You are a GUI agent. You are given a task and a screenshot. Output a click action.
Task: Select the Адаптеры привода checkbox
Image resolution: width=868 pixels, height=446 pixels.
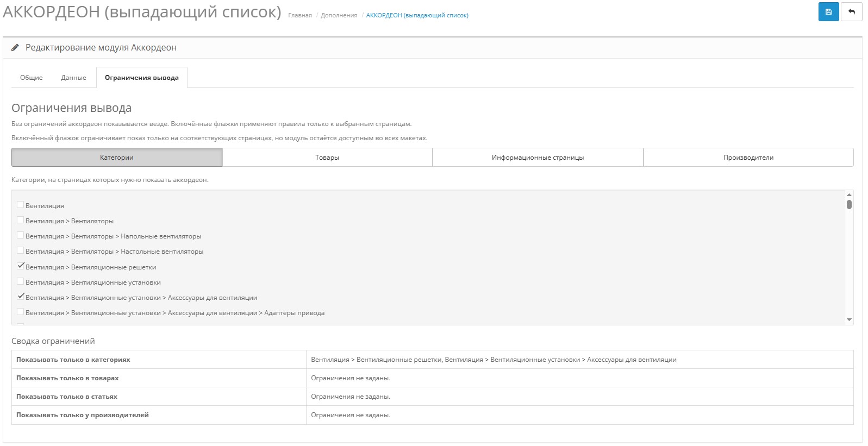pos(20,312)
